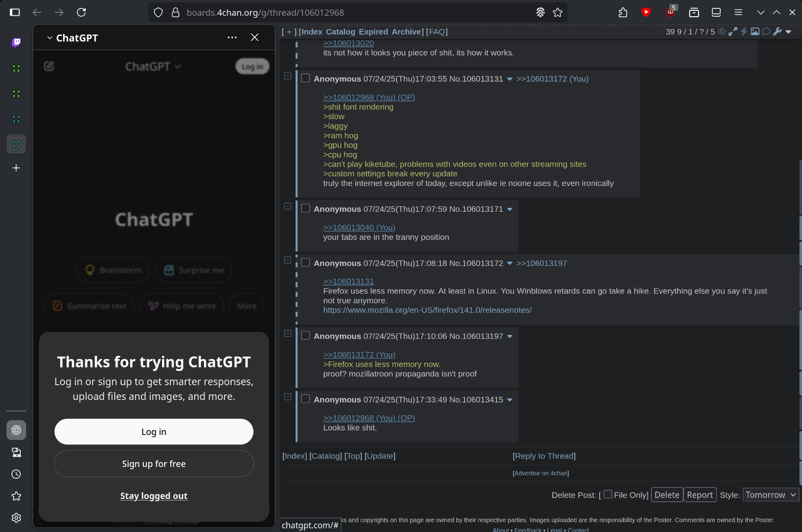Click Reply to Thread link

pos(544,456)
